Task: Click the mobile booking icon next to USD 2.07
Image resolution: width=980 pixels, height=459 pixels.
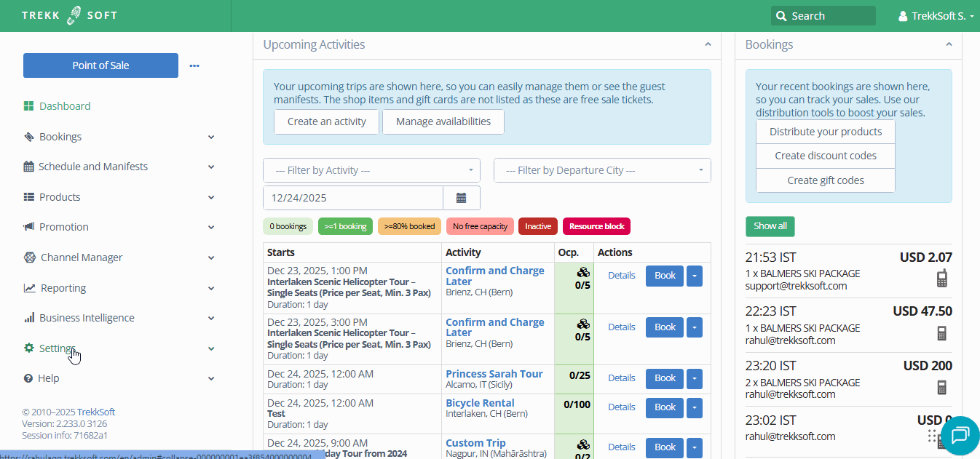Action: point(942,278)
